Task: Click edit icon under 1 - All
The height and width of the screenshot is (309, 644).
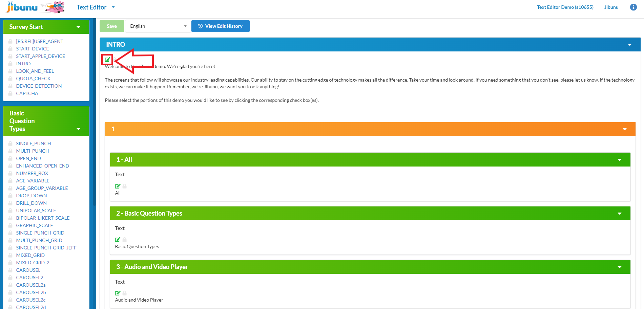Action: pyautogui.click(x=118, y=186)
